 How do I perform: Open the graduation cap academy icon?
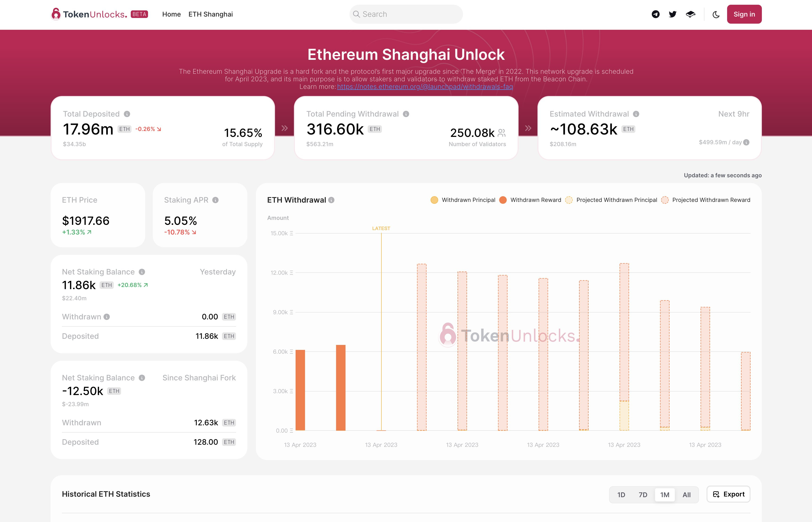click(691, 14)
